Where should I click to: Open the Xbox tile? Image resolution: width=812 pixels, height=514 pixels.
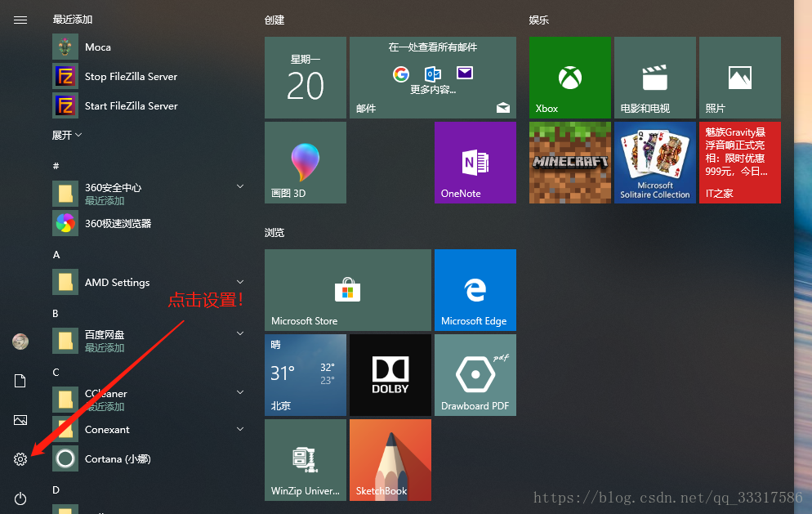tap(570, 78)
